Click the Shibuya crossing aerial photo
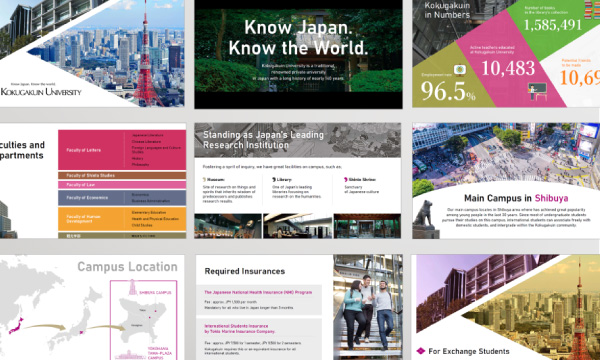The height and width of the screenshot is (360, 600). coord(506,155)
